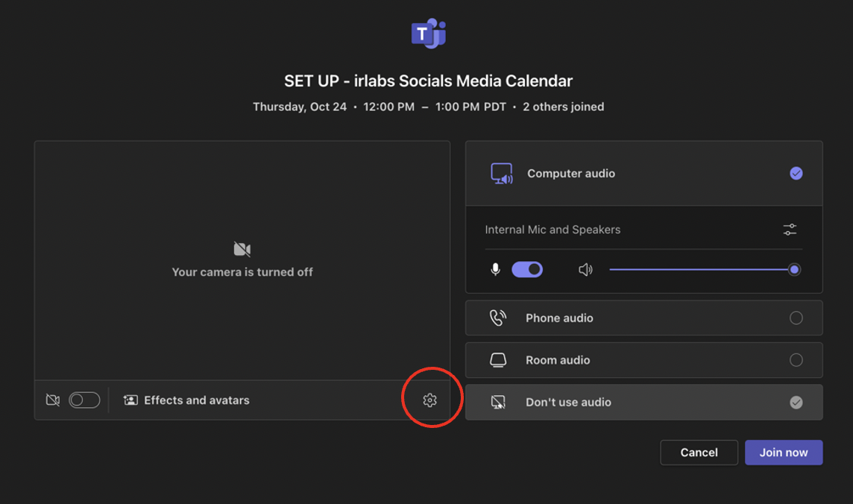Select the Phone audio radio button

tap(796, 318)
